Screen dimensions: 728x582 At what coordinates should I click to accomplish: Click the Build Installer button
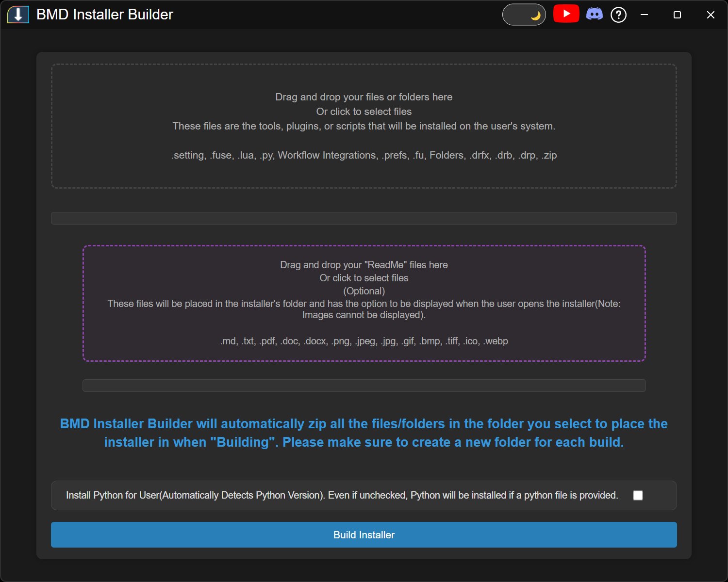[364, 534]
